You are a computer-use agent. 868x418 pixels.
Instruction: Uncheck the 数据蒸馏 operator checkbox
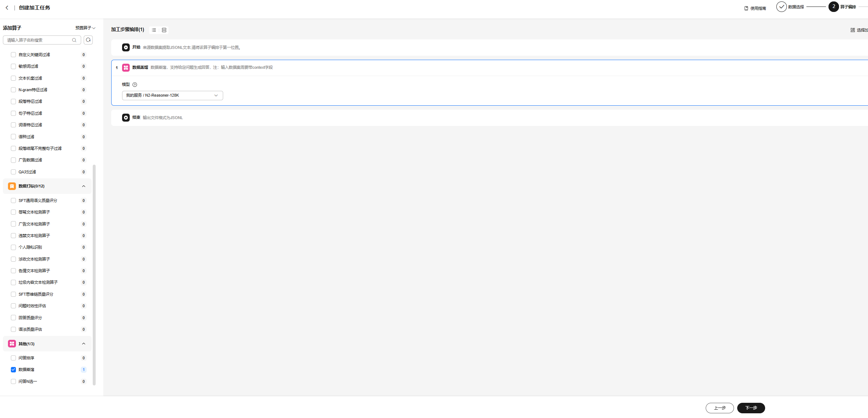pos(13,370)
